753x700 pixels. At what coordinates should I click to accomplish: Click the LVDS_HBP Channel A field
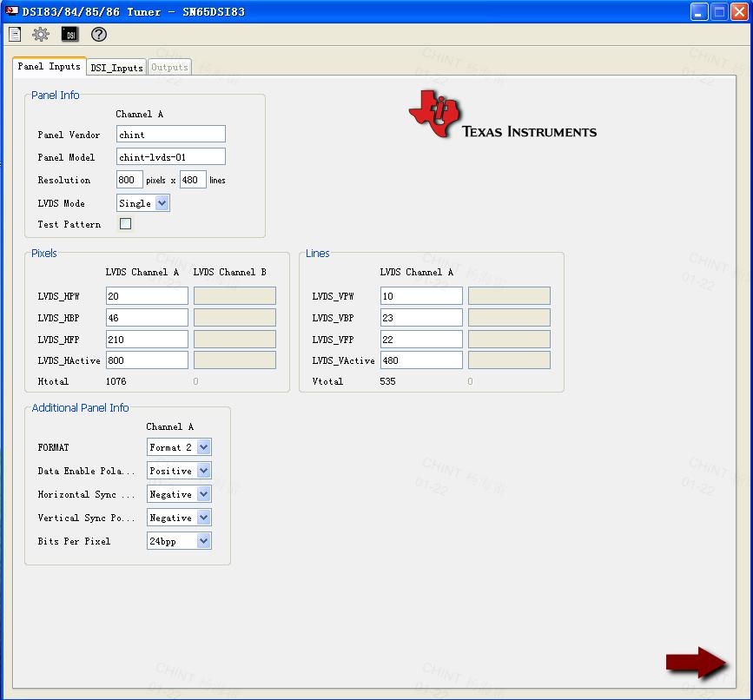click(x=147, y=317)
